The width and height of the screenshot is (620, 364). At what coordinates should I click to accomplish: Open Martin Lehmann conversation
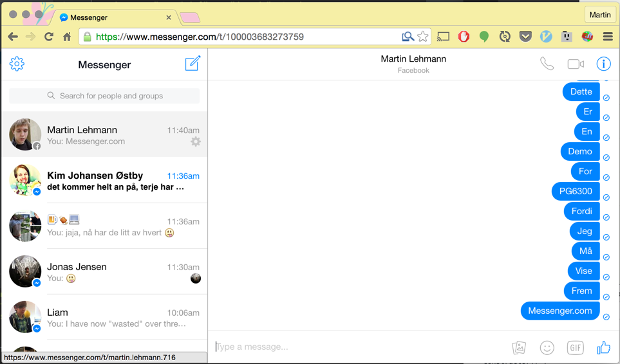(x=104, y=134)
